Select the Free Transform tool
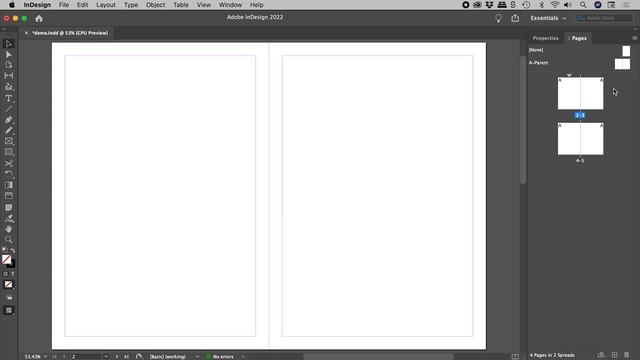 [9, 174]
